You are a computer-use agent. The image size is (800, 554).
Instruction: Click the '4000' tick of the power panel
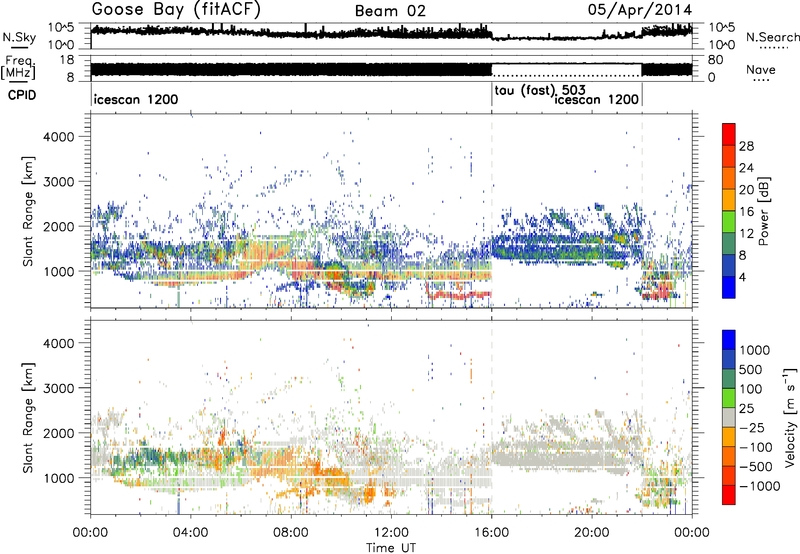click(x=59, y=137)
